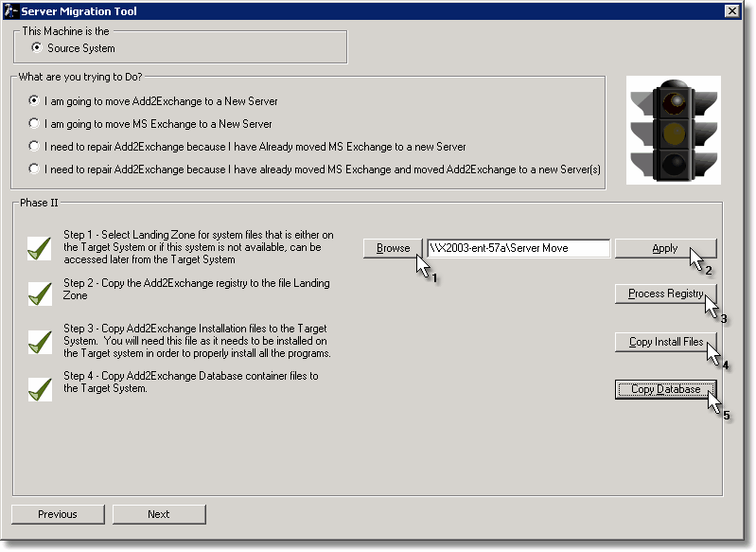Click the Step 1 Select Landing Zone description
The width and height of the screenshot is (756, 552).
point(199,247)
